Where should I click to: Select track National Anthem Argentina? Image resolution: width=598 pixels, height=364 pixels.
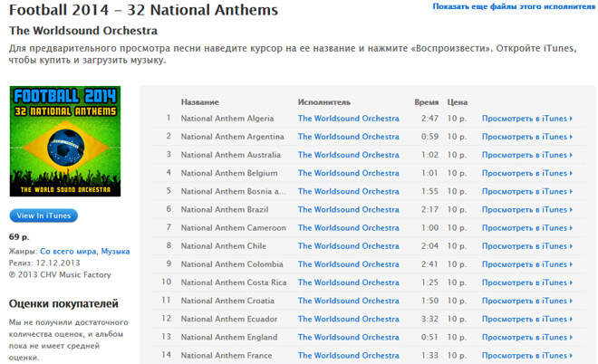pyautogui.click(x=232, y=137)
